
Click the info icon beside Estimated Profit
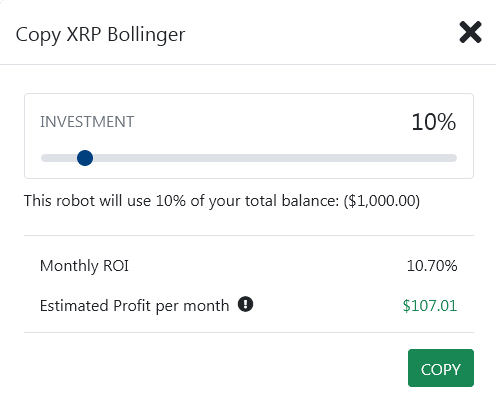[x=245, y=304]
